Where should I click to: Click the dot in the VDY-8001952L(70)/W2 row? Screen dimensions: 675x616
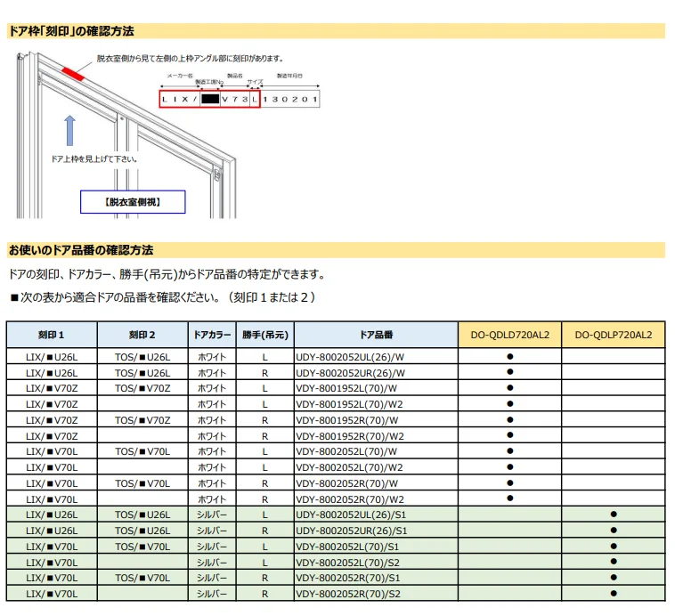click(509, 403)
